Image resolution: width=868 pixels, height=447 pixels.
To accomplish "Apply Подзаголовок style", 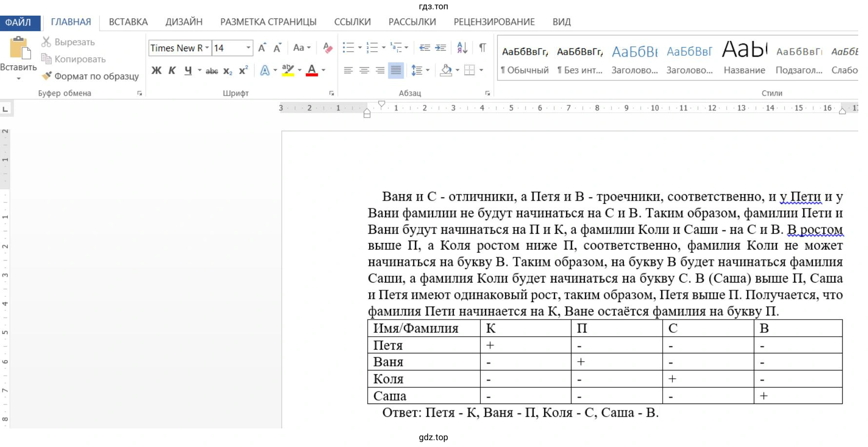I will [799, 59].
